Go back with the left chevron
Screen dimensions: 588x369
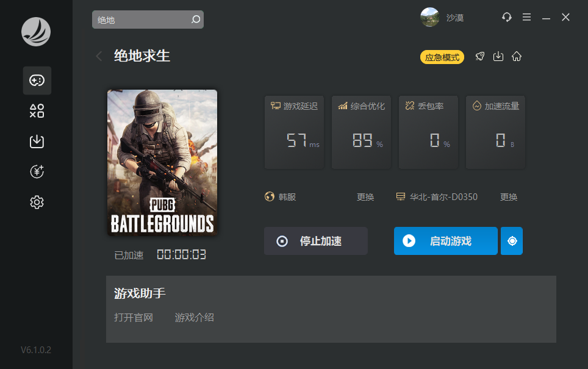click(x=99, y=56)
